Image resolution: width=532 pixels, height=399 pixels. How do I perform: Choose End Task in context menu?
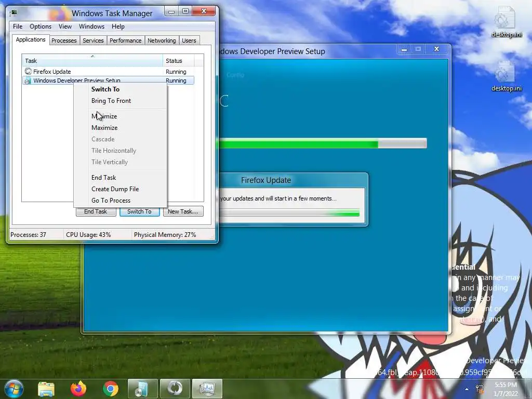point(121,178)
